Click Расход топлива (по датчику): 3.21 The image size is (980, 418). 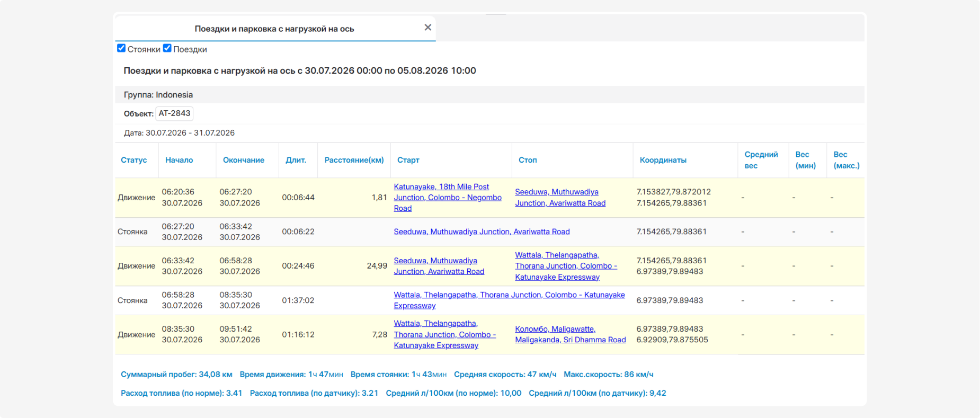tap(314, 393)
